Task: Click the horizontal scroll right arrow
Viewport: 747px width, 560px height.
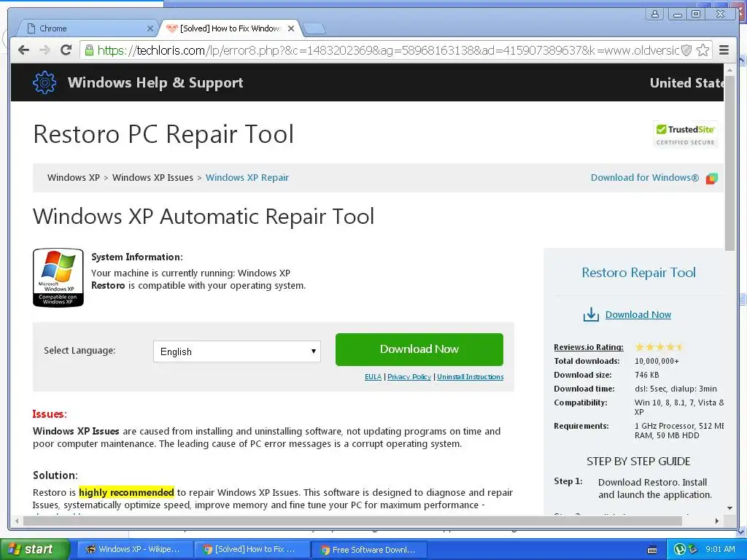Action: click(x=716, y=521)
